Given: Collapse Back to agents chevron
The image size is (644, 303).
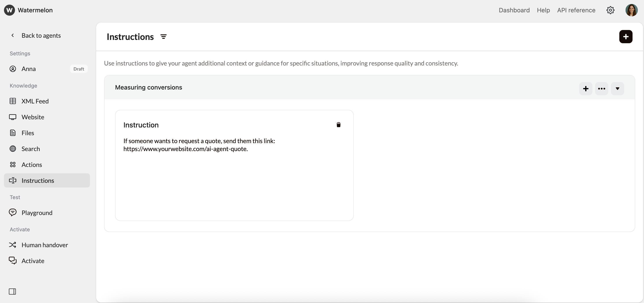Looking at the screenshot, I should [x=13, y=35].
